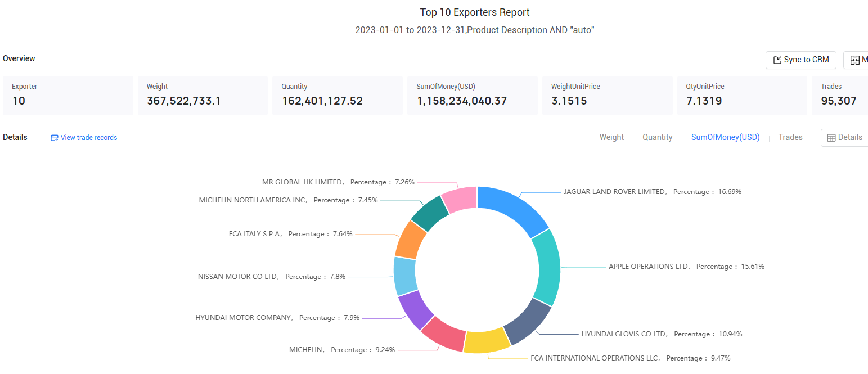Select the Michelin North America green segment
The width and height of the screenshot is (868, 374).
tap(431, 213)
